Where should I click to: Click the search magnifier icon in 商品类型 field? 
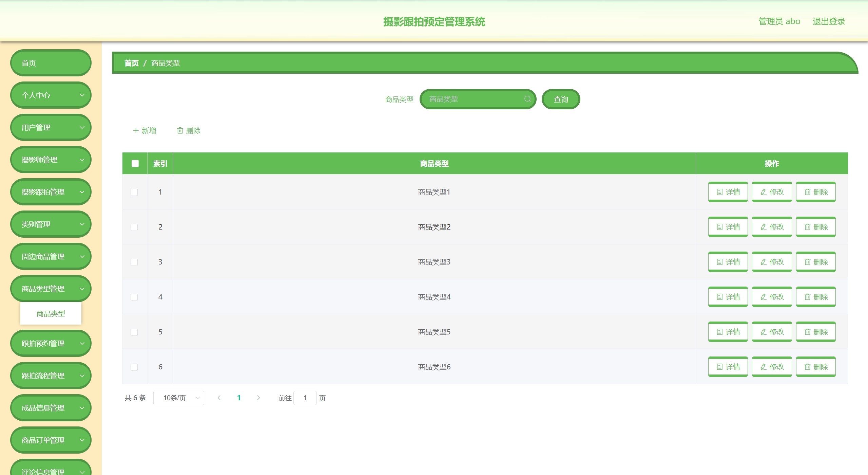pos(527,99)
